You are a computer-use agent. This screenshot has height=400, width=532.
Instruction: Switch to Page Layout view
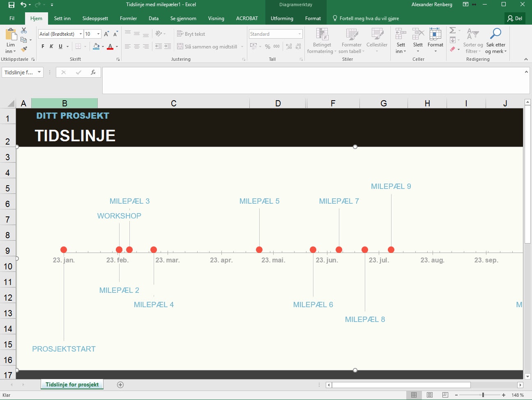point(429,395)
